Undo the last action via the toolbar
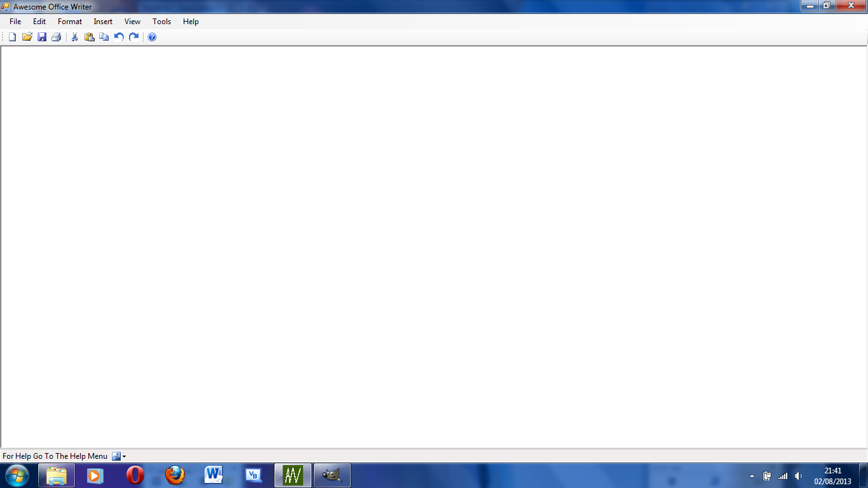868x488 pixels. (x=118, y=36)
